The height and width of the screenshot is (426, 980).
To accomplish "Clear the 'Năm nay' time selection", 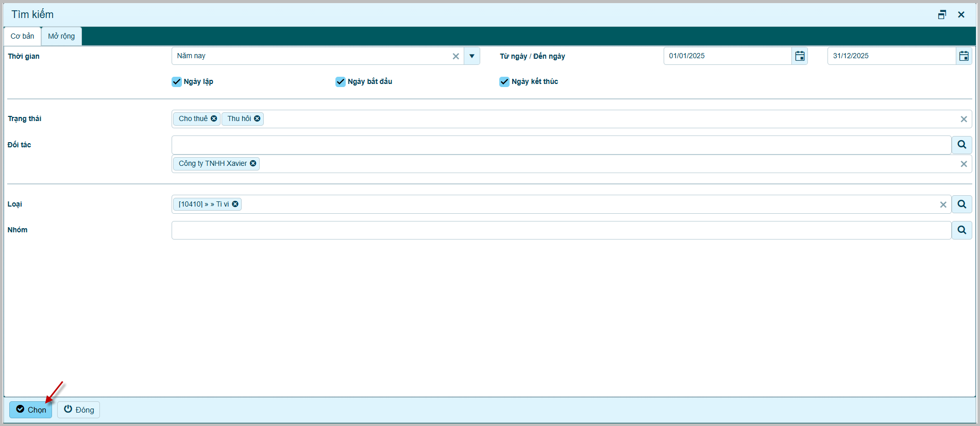I will click(x=455, y=56).
